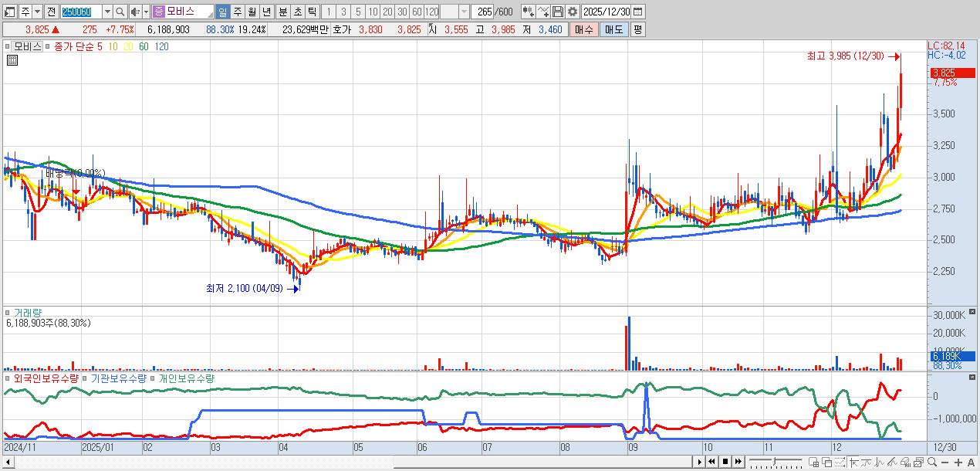Click the 매도 sell button
The height and width of the screenshot is (471, 980).
pos(614,29)
